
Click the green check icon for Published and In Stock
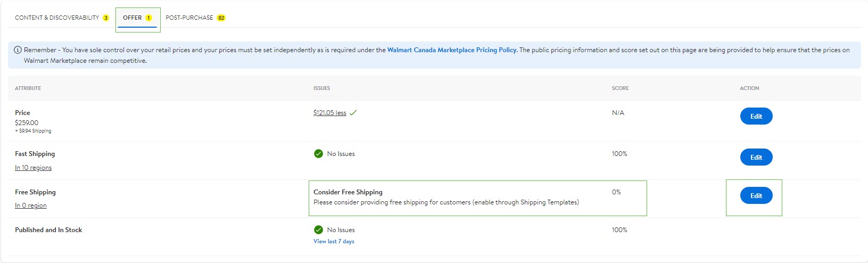318,230
